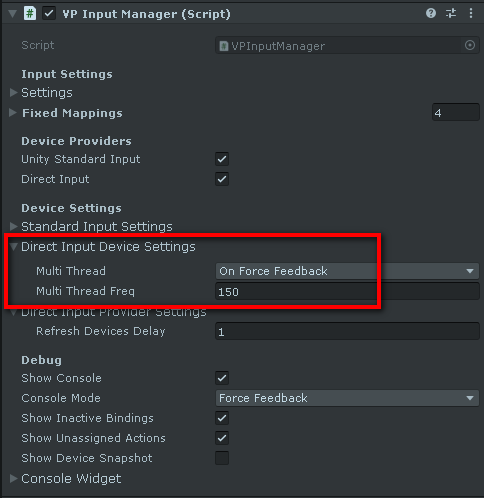
Task: Open the Console Mode dropdown
Action: click(x=347, y=398)
